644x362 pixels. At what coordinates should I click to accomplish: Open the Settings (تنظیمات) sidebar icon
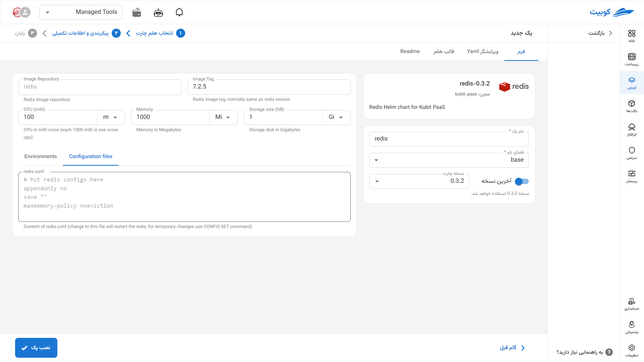pos(632,350)
